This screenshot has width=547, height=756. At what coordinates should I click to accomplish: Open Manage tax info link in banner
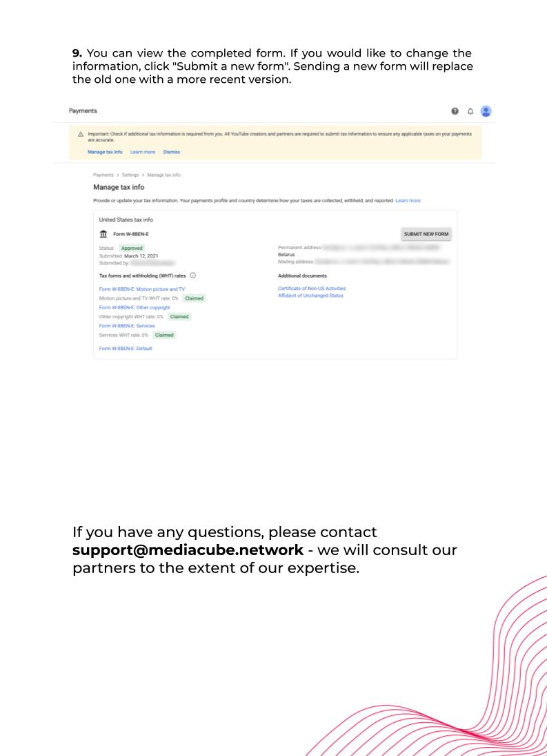click(105, 152)
